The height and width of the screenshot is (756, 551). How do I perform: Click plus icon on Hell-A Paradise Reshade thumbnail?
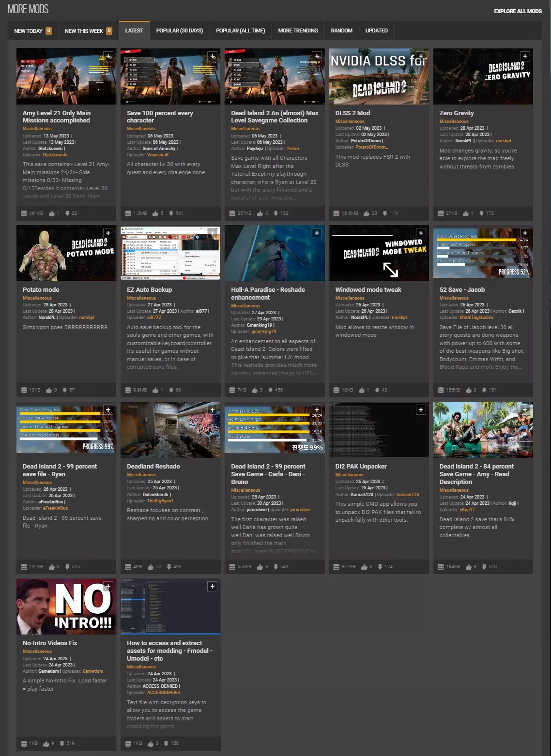pyautogui.click(x=317, y=233)
